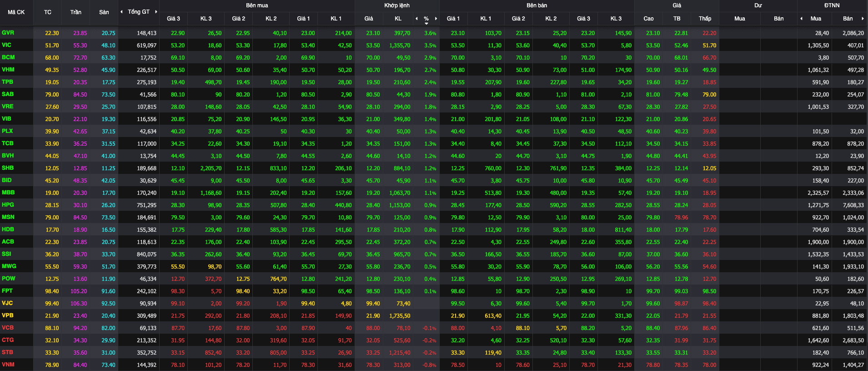Open the SSI stock symbol
Viewport: 868px width, 371px height.
click(x=7, y=254)
